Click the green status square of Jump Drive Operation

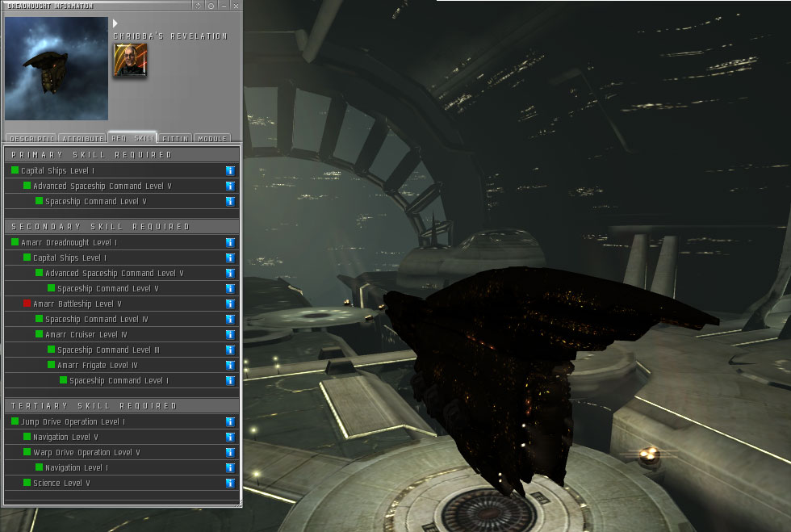15,421
